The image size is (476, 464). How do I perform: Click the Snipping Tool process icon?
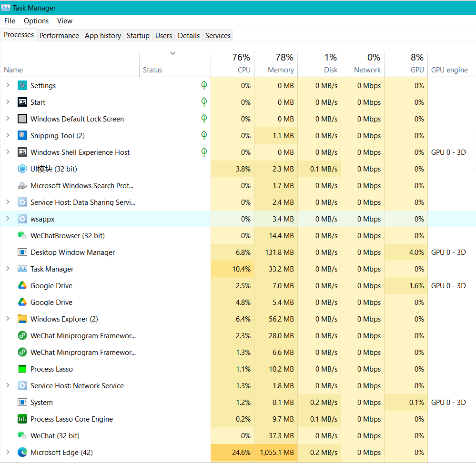(22, 136)
